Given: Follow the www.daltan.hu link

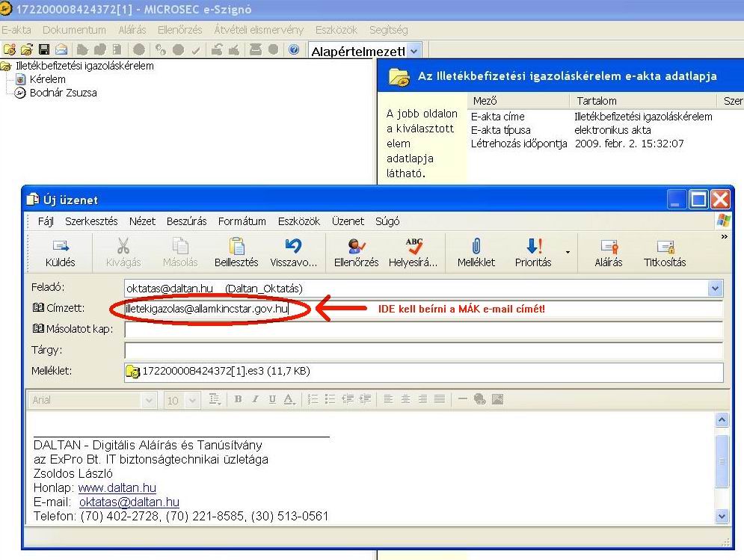Looking at the screenshot, I should [117, 488].
